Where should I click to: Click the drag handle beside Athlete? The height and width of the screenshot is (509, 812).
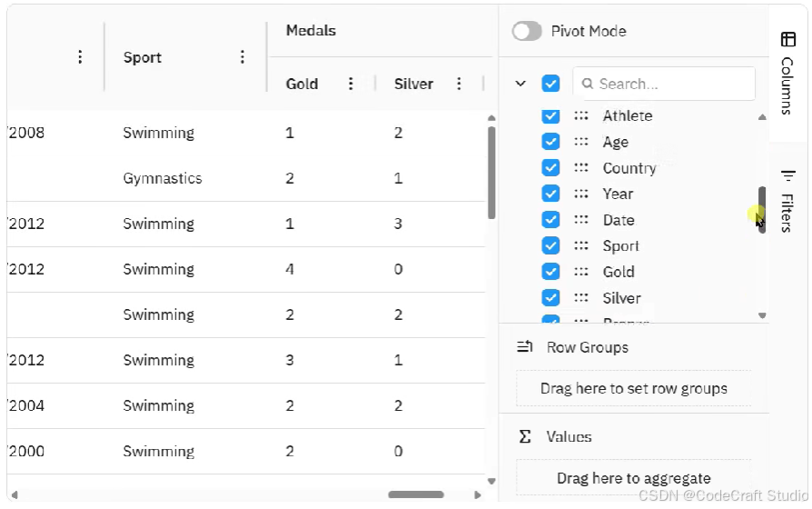click(x=580, y=116)
